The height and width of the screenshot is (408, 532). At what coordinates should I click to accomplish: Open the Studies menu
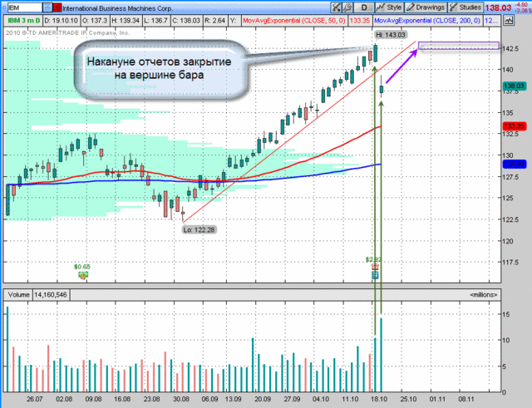465,7
